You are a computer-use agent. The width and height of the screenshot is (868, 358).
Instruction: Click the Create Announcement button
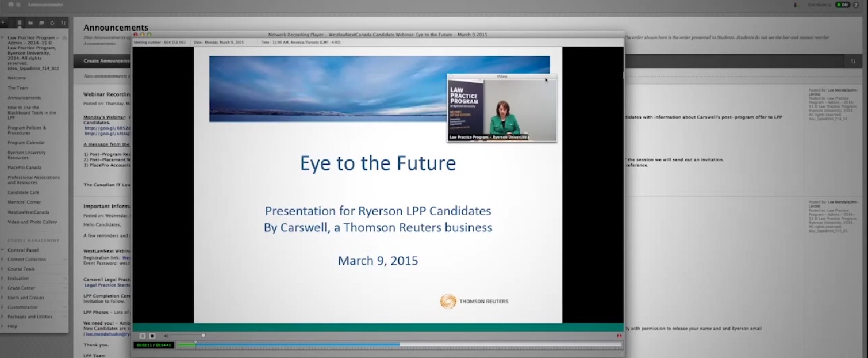tap(106, 60)
